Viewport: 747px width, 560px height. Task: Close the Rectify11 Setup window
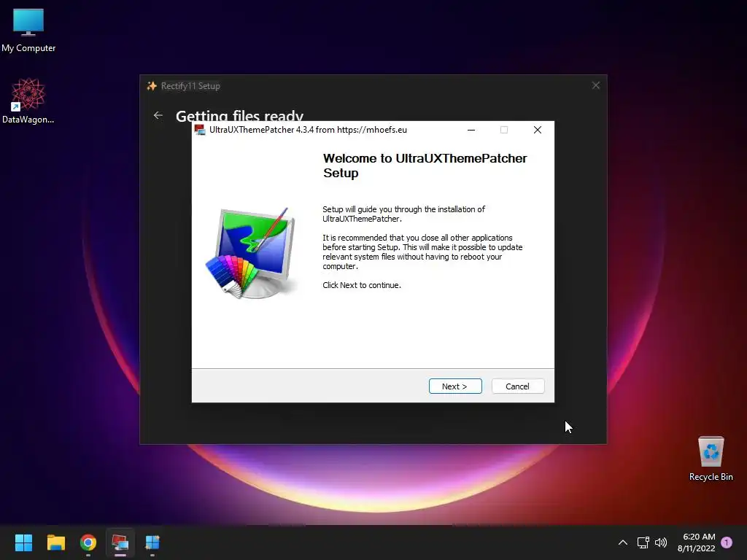pos(595,85)
